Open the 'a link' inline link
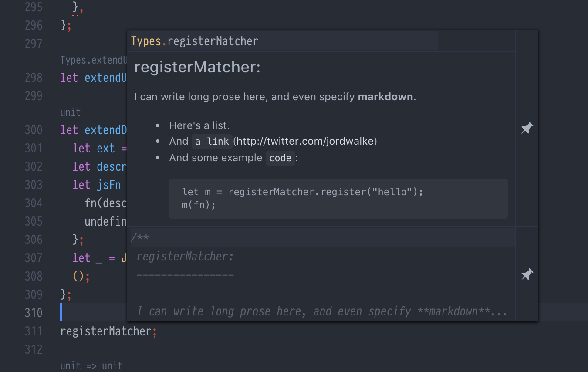 212,142
